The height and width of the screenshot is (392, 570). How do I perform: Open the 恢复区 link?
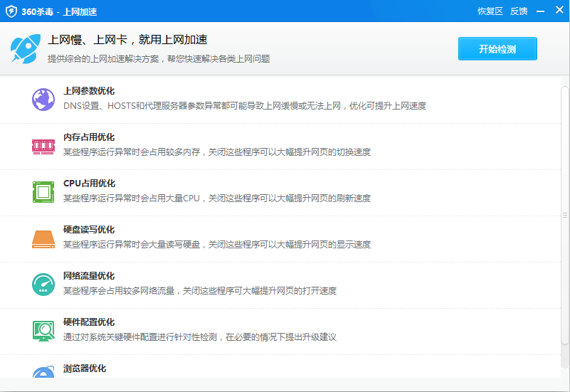point(490,11)
